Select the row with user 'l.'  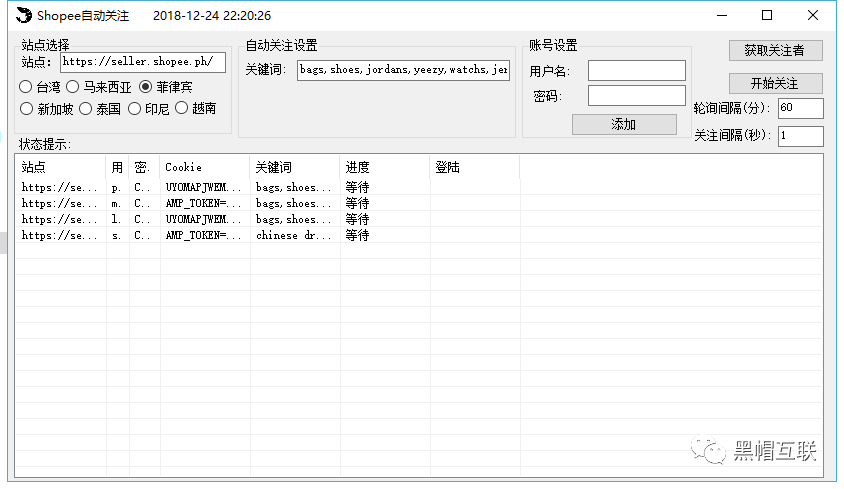click(419, 220)
